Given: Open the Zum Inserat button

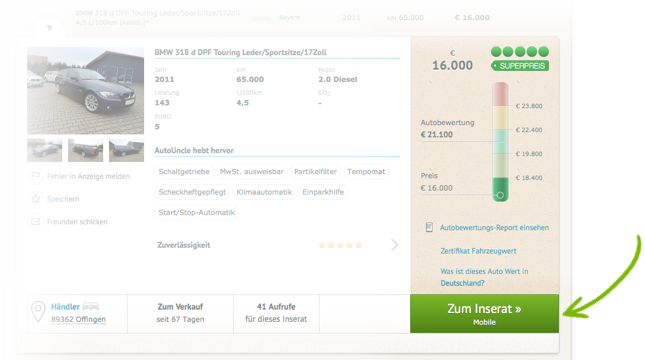Looking at the screenshot, I should pyautogui.click(x=485, y=314).
